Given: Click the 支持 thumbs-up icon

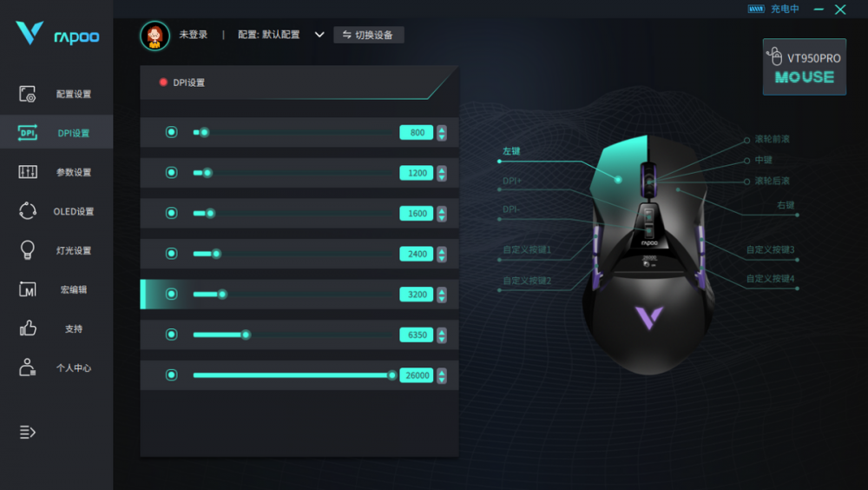Looking at the screenshot, I should pyautogui.click(x=27, y=328).
